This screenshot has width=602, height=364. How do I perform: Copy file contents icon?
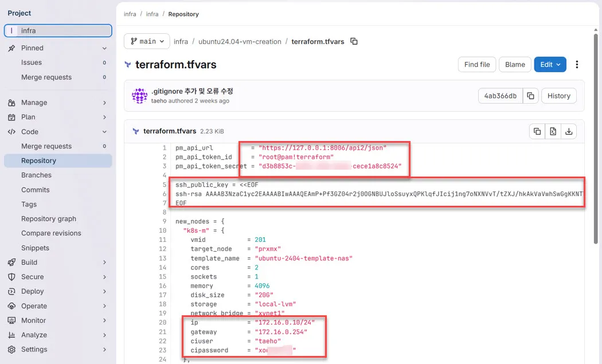pyautogui.click(x=537, y=131)
